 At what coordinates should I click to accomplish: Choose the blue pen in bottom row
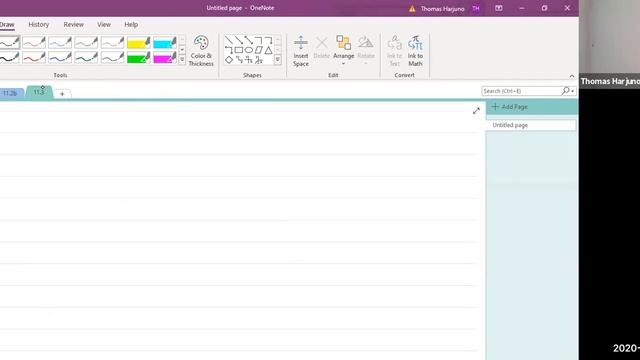click(60, 58)
